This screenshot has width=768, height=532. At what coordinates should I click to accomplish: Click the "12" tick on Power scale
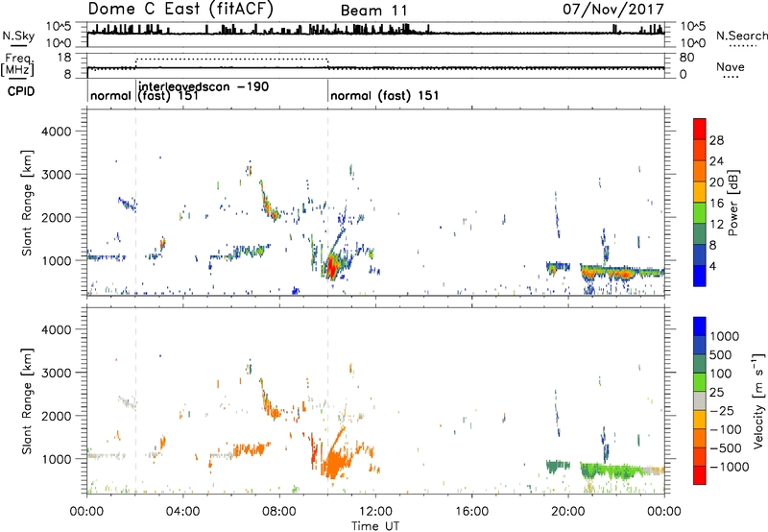coord(716,225)
